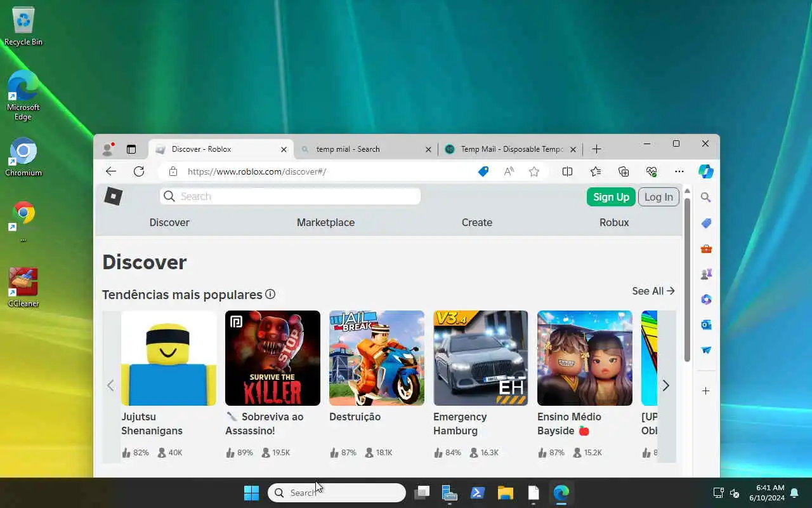Open info icon beside Tendências mais populares
812x508 pixels.
coord(270,294)
